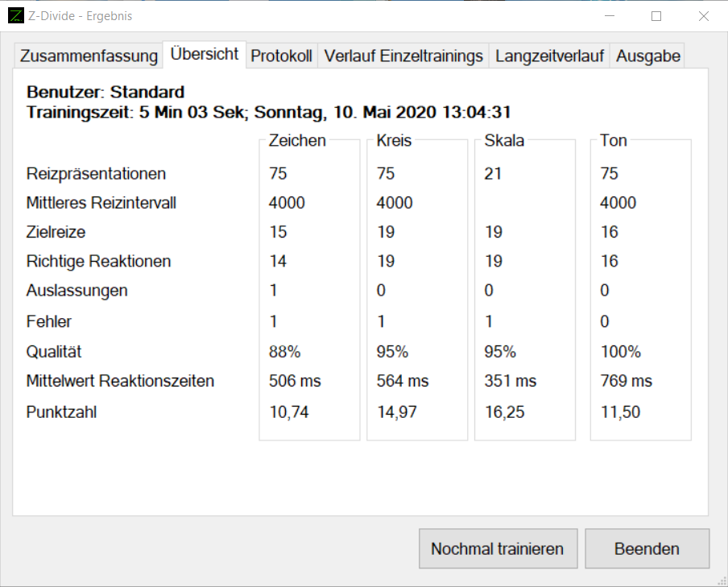
Task: Click the Ton column header
Action: coord(614,141)
